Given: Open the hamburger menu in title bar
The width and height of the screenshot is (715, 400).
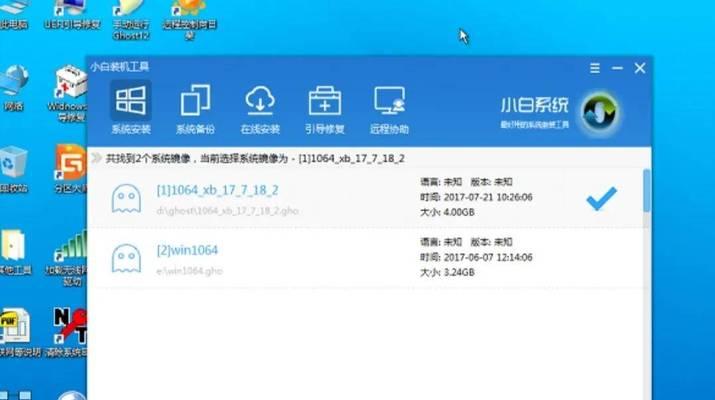Looking at the screenshot, I should [595, 68].
